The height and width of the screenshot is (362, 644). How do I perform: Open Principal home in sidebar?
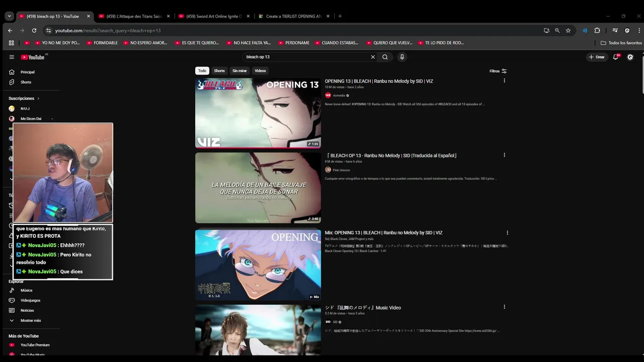coord(27,72)
